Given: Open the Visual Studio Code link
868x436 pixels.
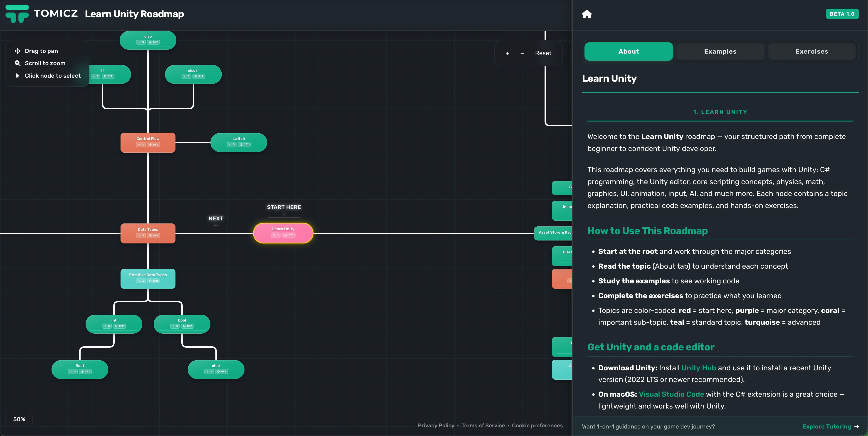Looking at the screenshot, I should click(x=671, y=394).
